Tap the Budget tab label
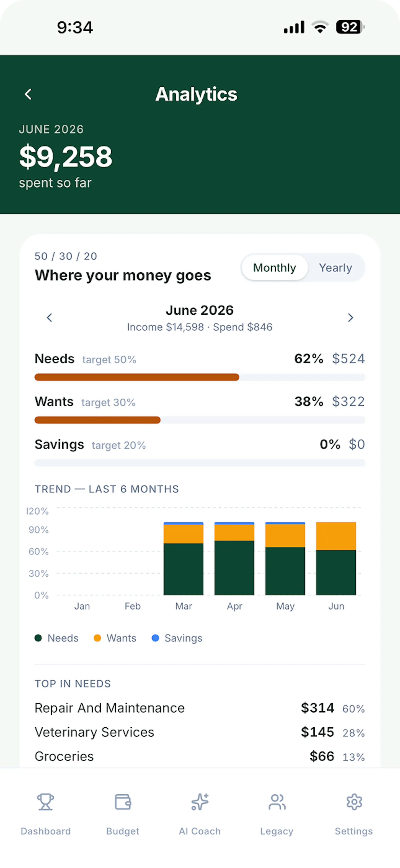 (x=122, y=831)
